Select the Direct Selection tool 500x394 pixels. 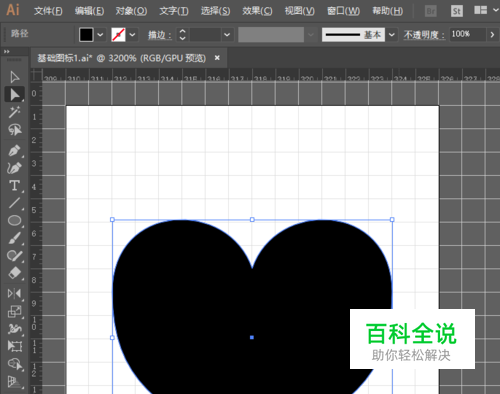tap(14, 94)
